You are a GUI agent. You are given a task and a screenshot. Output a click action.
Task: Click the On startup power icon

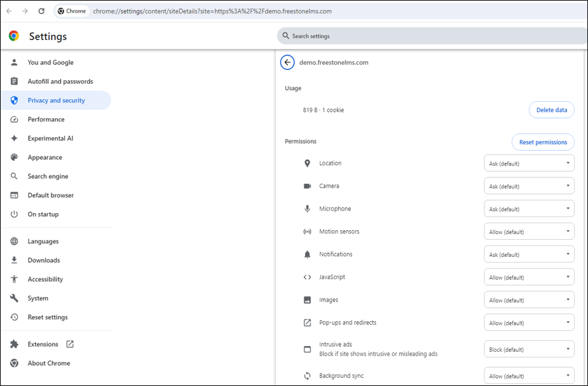[14, 214]
